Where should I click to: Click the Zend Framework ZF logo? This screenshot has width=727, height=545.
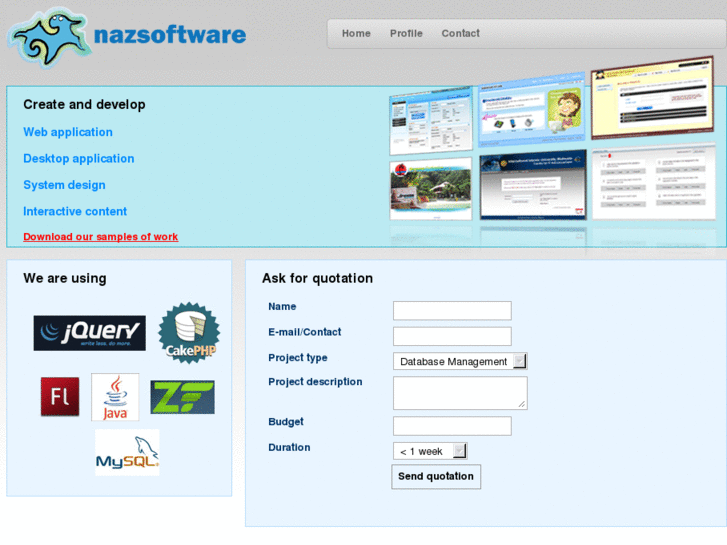point(182,397)
